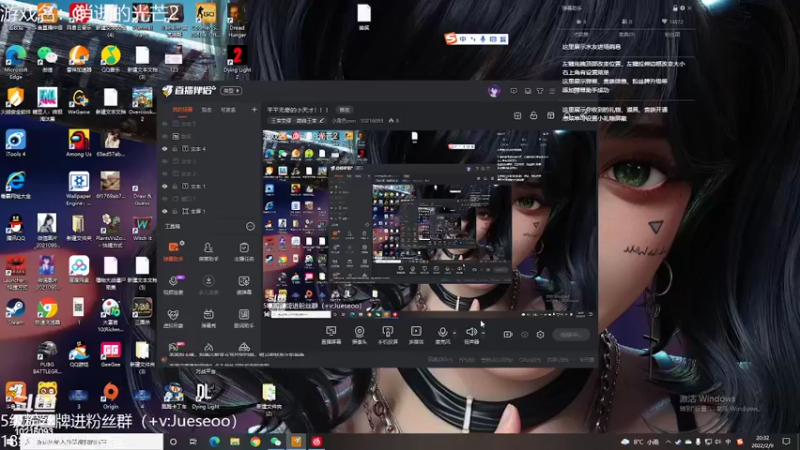Show the hidden 文本 3 layer

(x=165, y=161)
